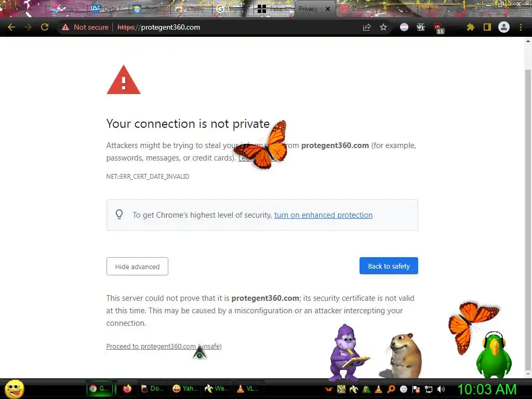Image resolution: width=532 pixels, height=399 pixels.
Task: Click turn on enhanced protection link
Action: 323,215
